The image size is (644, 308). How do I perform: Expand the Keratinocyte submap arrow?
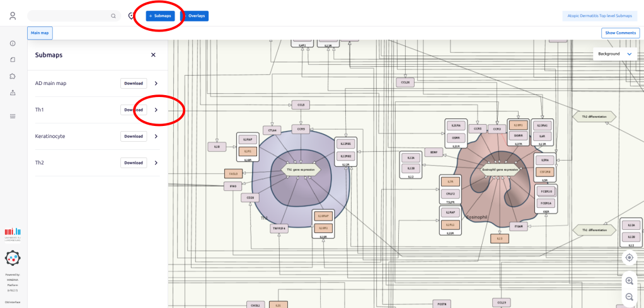(156, 136)
